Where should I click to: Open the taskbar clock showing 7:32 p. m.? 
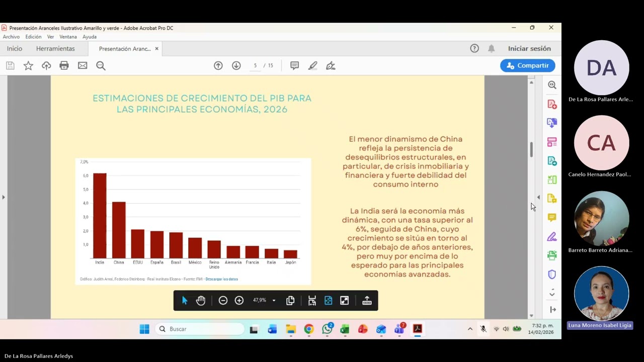tap(541, 329)
